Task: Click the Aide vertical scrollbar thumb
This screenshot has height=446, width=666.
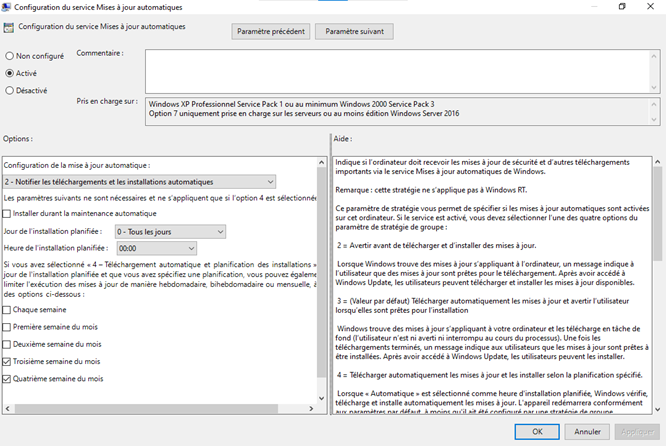Action: click(x=658, y=214)
